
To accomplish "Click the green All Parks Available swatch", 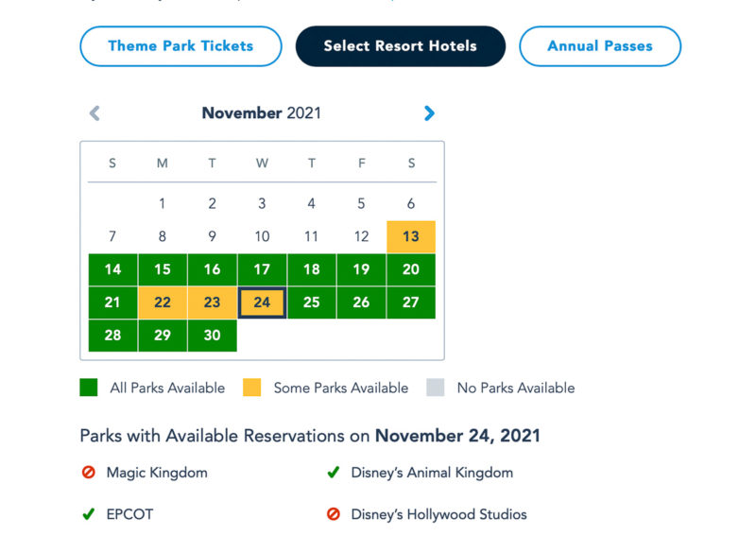I will click(x=89, y=388).
